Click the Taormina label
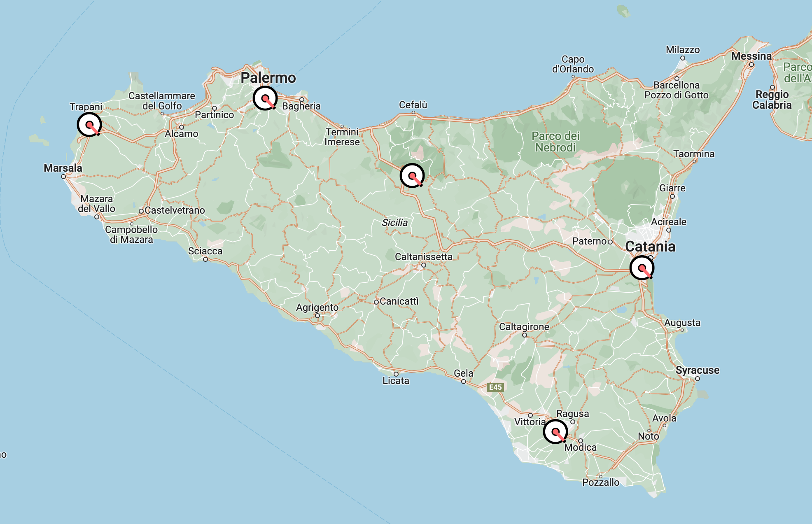Image resolution: width=812 pixels, height=524 pixels. [694, 154]
